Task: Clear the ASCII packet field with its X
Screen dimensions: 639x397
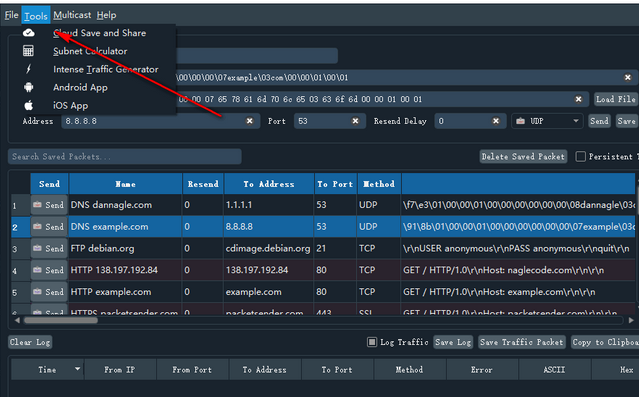Action: pyautogui.click(x=628, y=77)
